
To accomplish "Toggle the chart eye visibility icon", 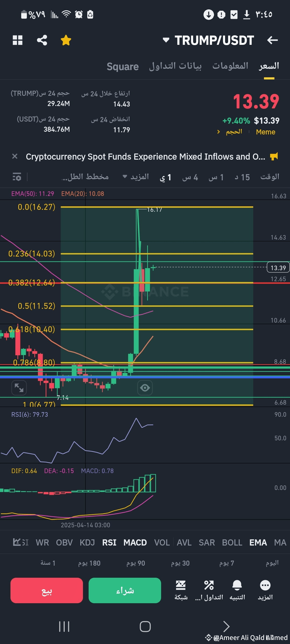I will [x=145, y=388].
